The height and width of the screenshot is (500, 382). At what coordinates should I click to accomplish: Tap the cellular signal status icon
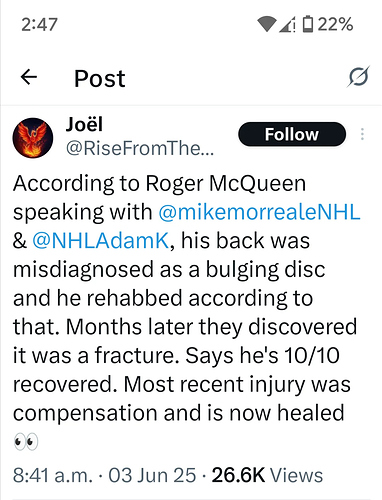tap(287, 25)
